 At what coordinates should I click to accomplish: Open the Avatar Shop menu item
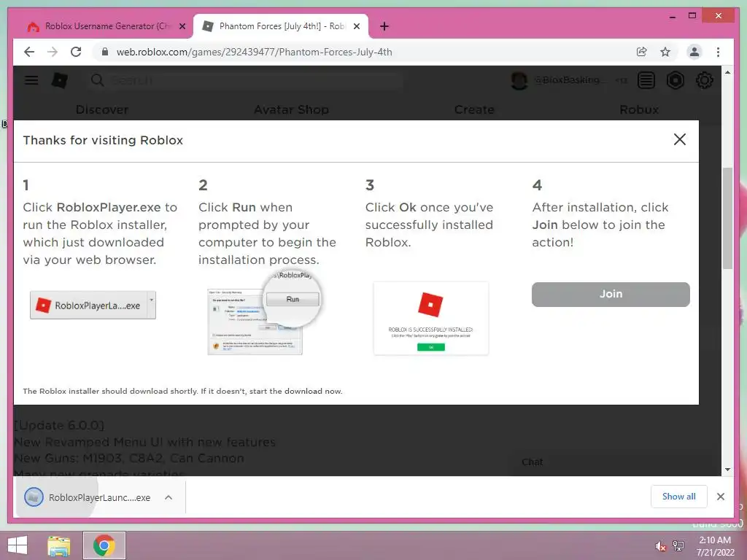291,109
